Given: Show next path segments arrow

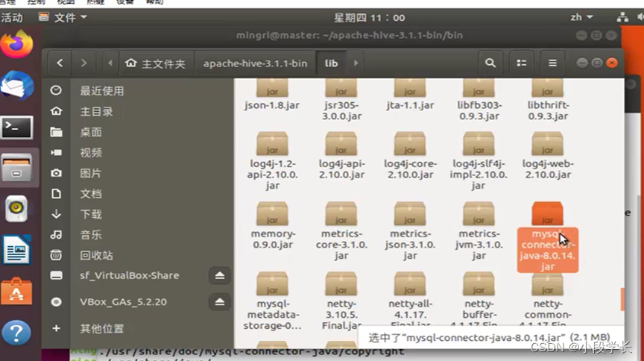Looking at the screenshot, I should 356,63.
